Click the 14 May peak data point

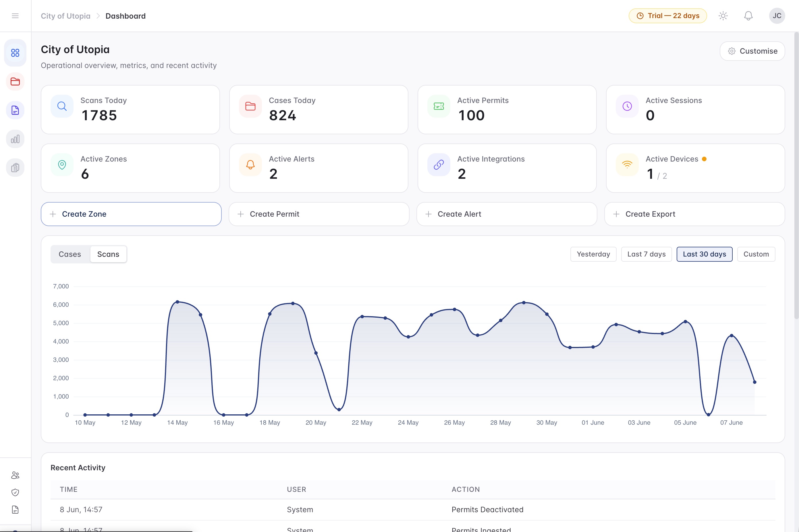(177, 302)
